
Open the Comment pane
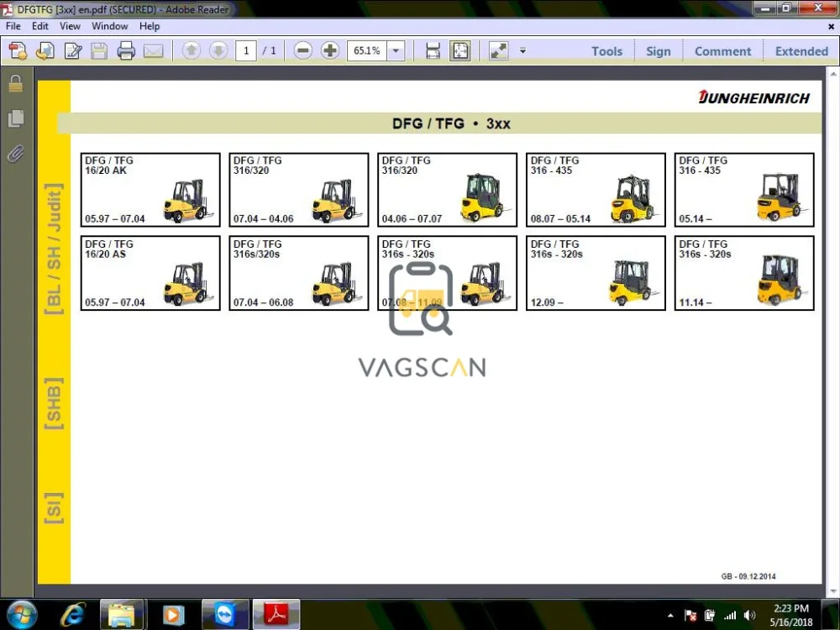(x=722, y=51)
